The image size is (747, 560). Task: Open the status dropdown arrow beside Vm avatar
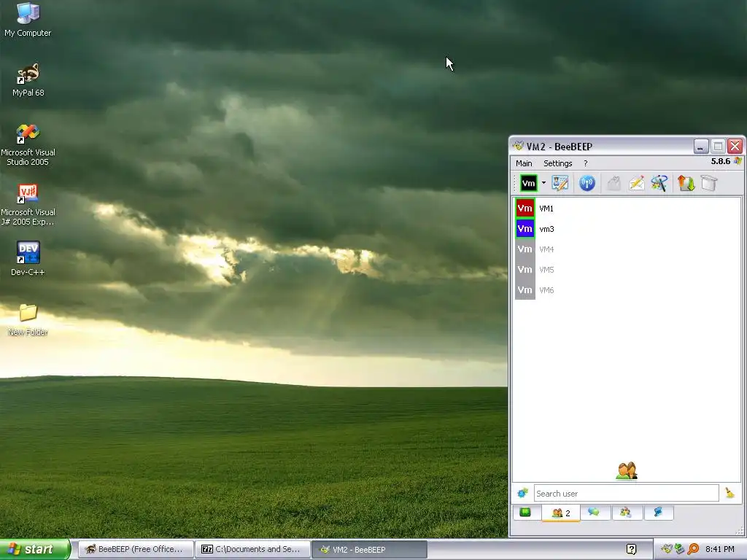(543, 183)
